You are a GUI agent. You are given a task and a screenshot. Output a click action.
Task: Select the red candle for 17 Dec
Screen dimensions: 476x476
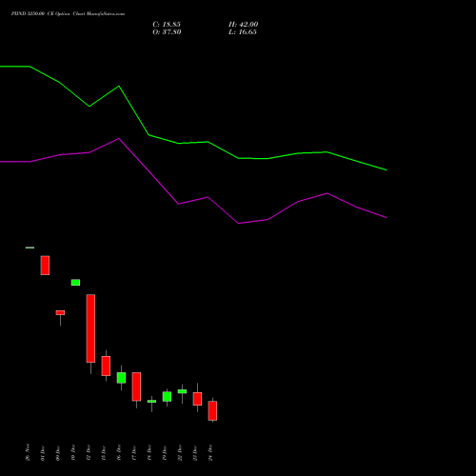coord(136,387)
